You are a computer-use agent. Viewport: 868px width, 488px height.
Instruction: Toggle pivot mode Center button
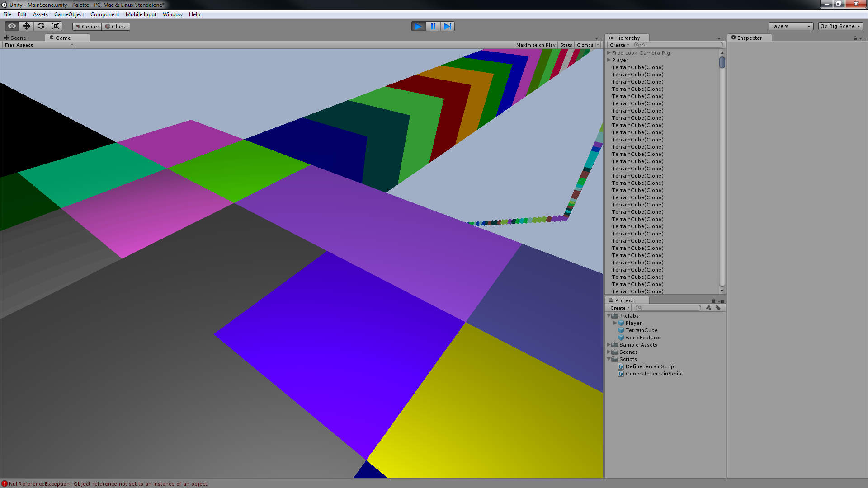[87, 27]
